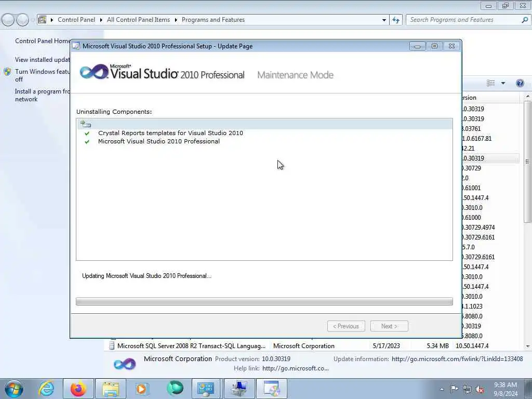Viewport: 532px width, 399px height.
Task: Open the address bar history dropdown
Action: pyautogui.click(x=384, y=20)
